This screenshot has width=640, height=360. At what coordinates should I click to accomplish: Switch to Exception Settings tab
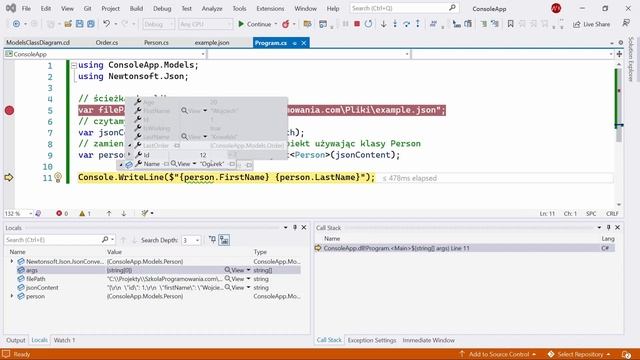click(x=372, y=340)
